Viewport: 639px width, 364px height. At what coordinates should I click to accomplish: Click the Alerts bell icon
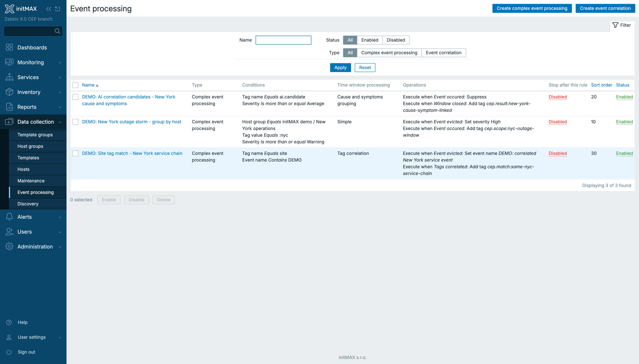pyautogui.click(x=9, y=217)
